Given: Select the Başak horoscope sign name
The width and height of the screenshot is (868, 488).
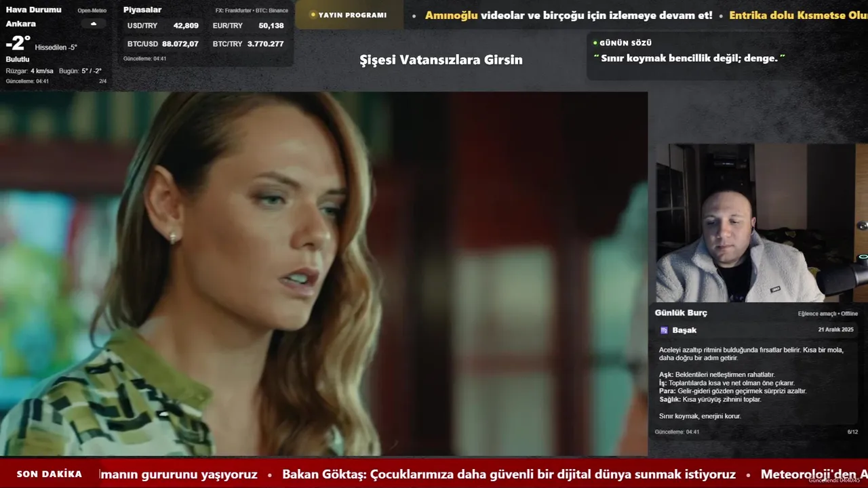Looking at the screenshot, I should click(x=684, y=330).
